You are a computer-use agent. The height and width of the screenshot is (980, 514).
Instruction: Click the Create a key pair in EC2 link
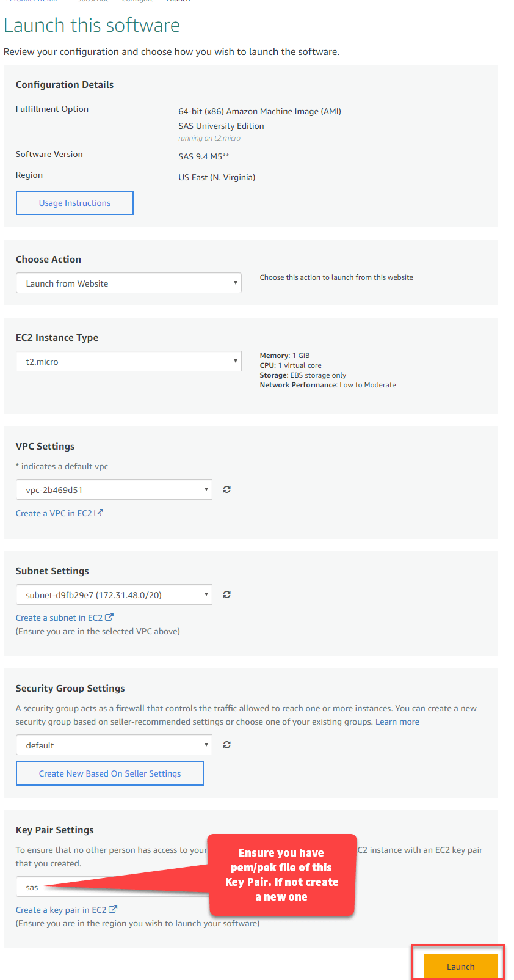[x=61, y=910]
